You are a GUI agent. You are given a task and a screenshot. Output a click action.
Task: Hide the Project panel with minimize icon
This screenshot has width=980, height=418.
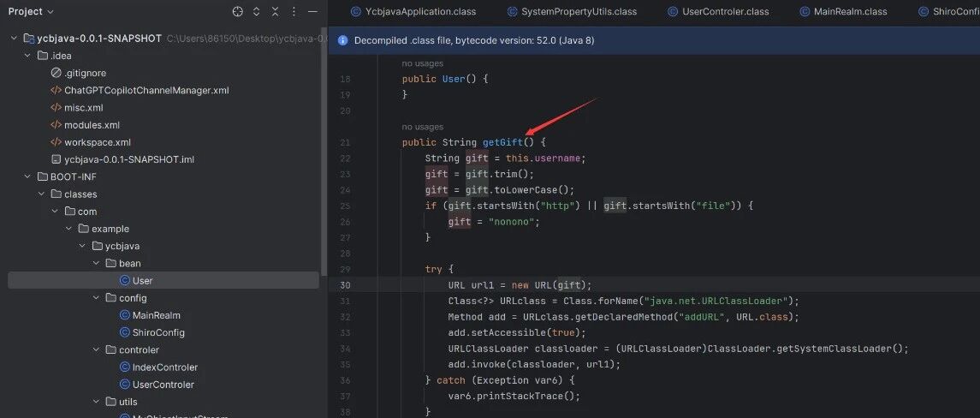pyautogui.click(x=313, y=11)
